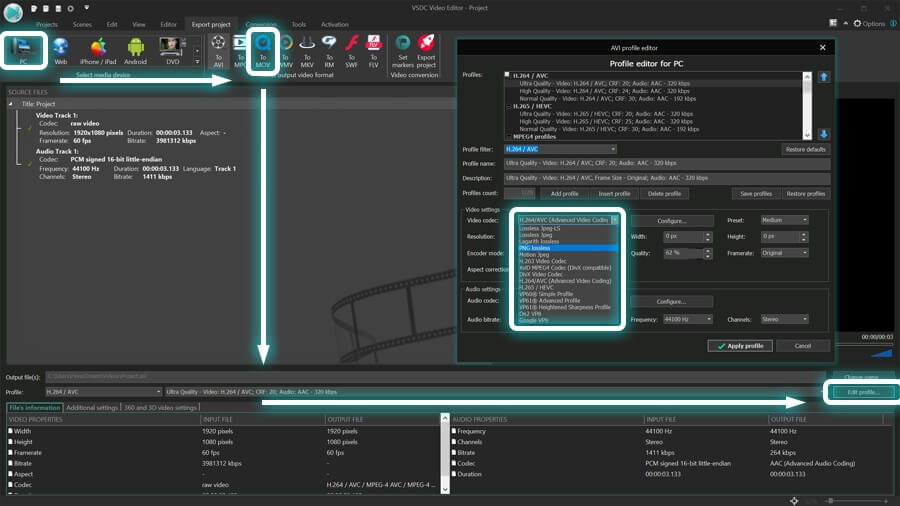Click the Insert profile button
Screen dimensions: 900x506
pos(614,194)
